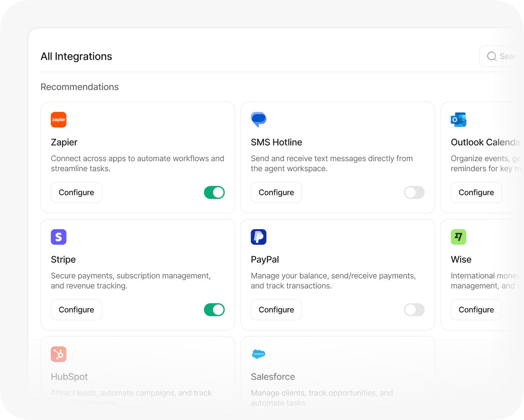Select the "PayPal" card title
Screen dimensions: 524x420
click(x=265, y=260)
